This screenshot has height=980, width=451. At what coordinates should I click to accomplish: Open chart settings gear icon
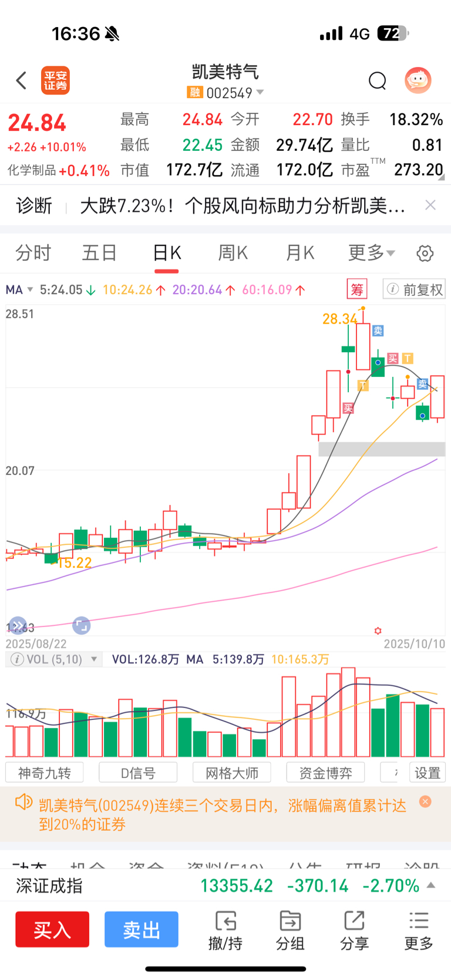[425, 253]
